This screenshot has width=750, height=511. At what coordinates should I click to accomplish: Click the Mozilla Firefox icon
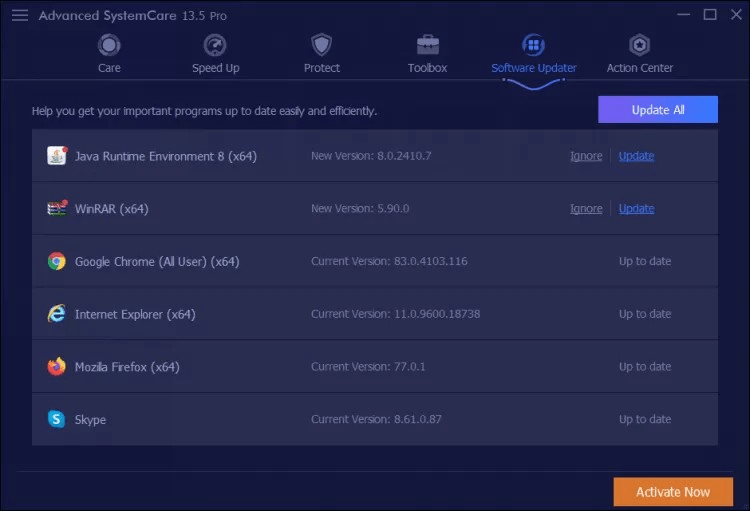point(57,367)
